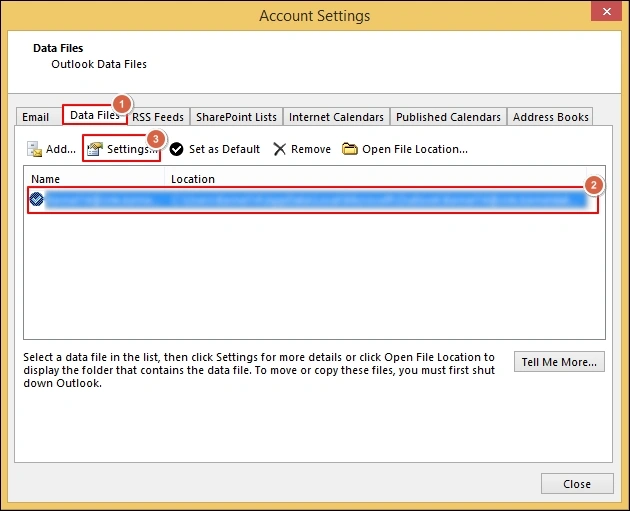Open the Internet Calendars tab

coord(336,117)
